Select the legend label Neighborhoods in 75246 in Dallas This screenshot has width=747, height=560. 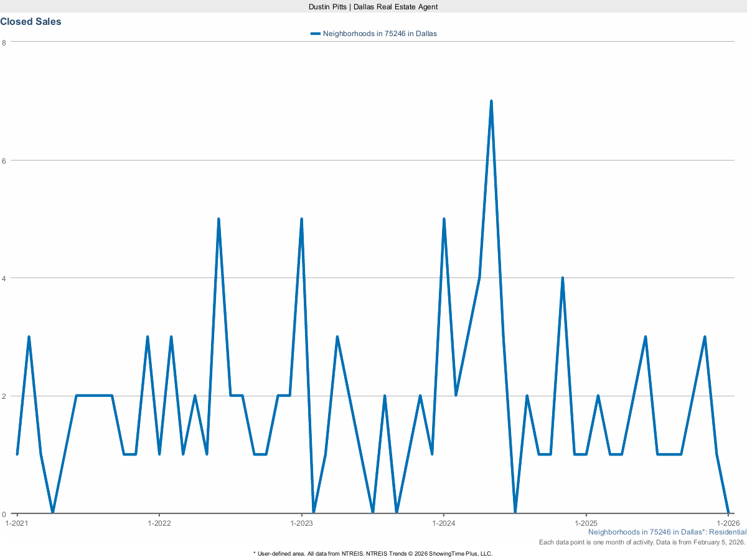point(380,34)
